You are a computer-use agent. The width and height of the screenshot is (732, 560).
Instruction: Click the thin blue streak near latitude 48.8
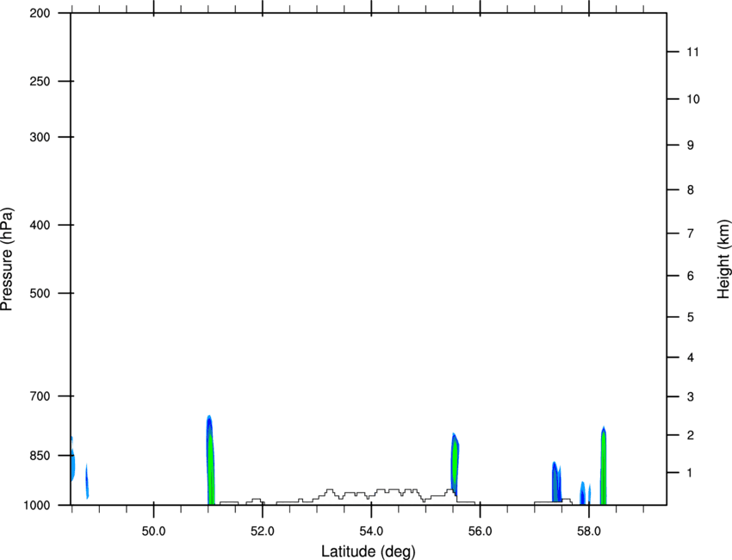click(87, 481)
